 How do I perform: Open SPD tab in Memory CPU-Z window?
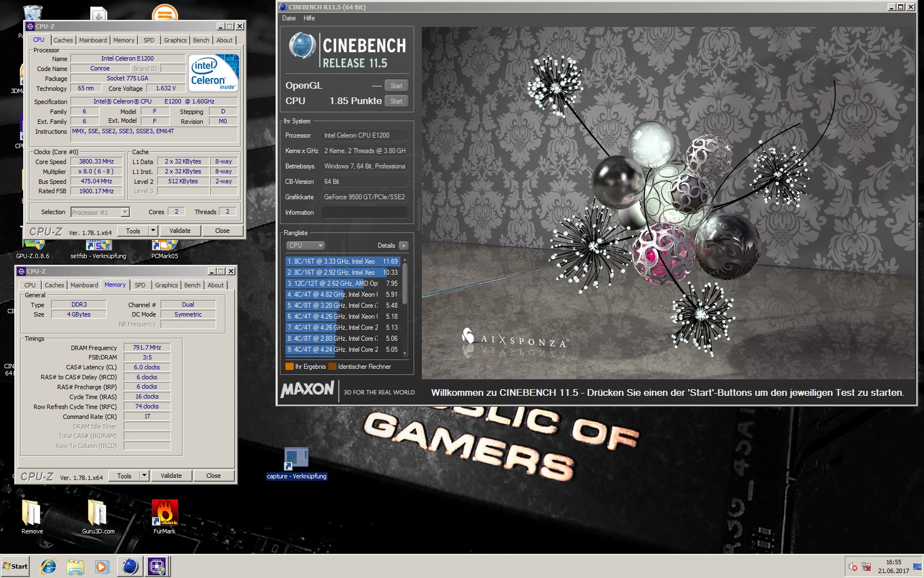[140, 285]
